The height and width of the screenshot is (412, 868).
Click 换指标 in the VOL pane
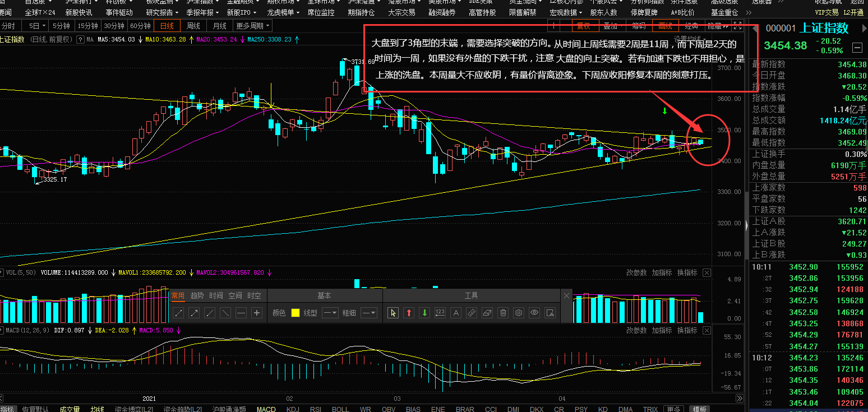(x=687, y=272)
